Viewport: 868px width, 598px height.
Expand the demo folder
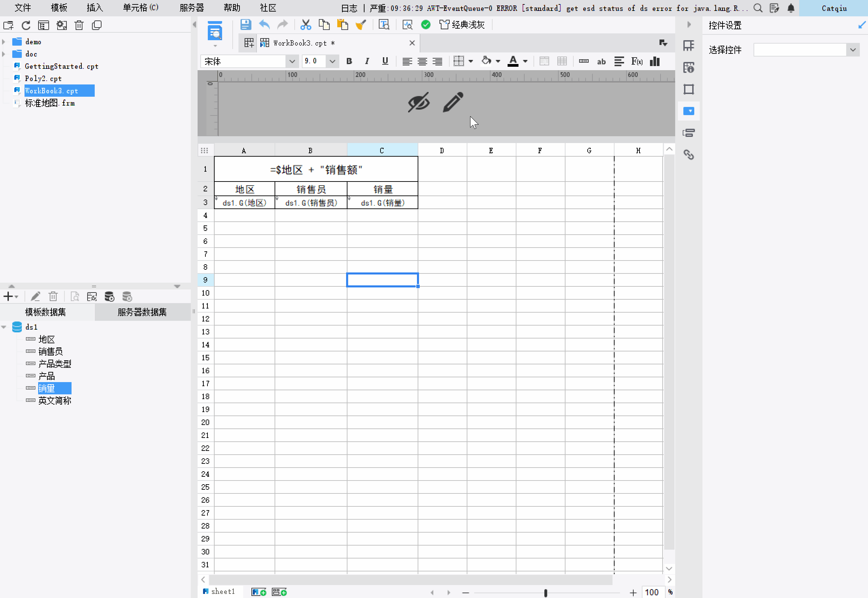pos(4,42)
